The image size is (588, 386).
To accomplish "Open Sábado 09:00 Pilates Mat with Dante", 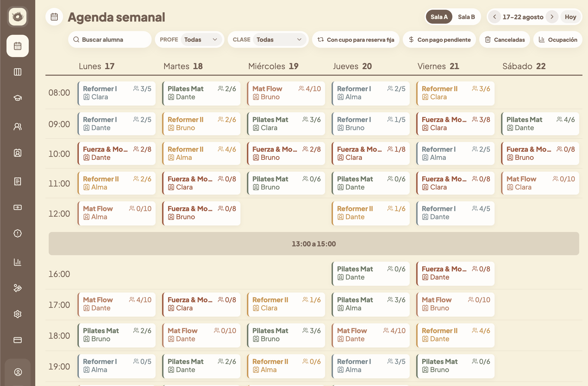I will click(x=540, y=124).
